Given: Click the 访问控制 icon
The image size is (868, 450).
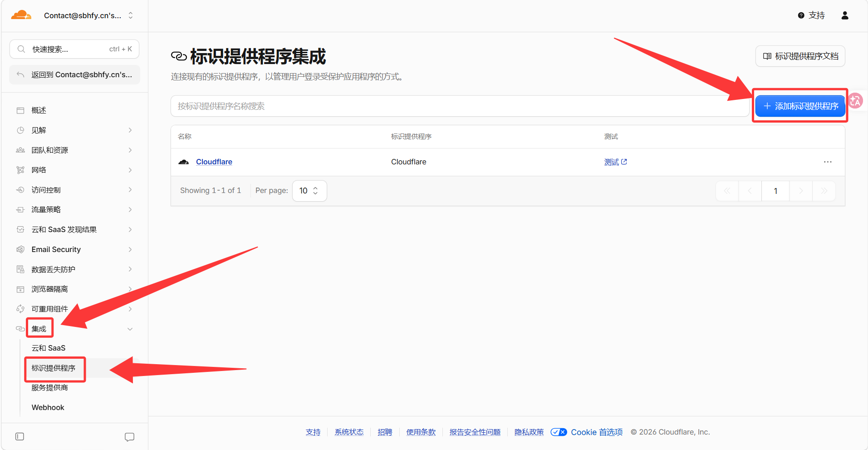Looking at the screenshot, I should coord(20,190).
